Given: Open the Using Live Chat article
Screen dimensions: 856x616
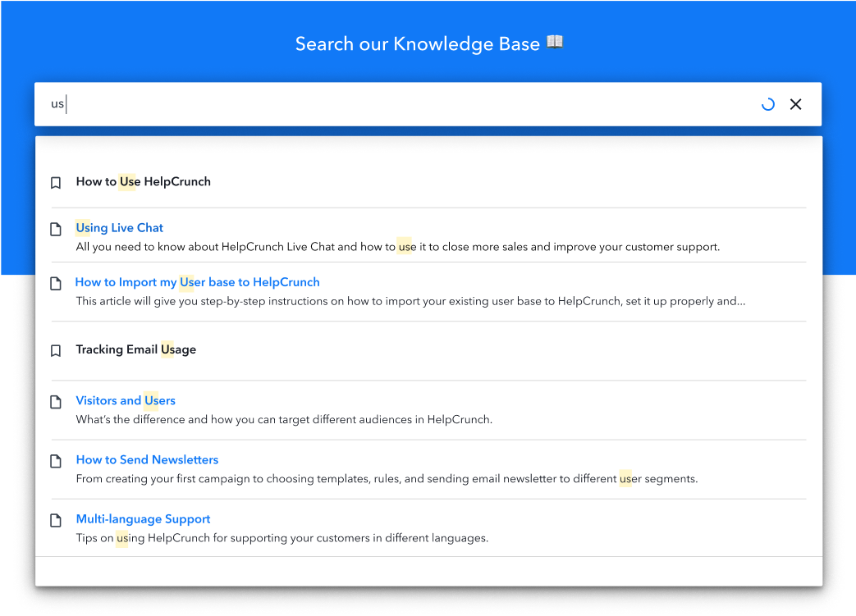Looking at the screenshot, I should [x=120, y=227].
